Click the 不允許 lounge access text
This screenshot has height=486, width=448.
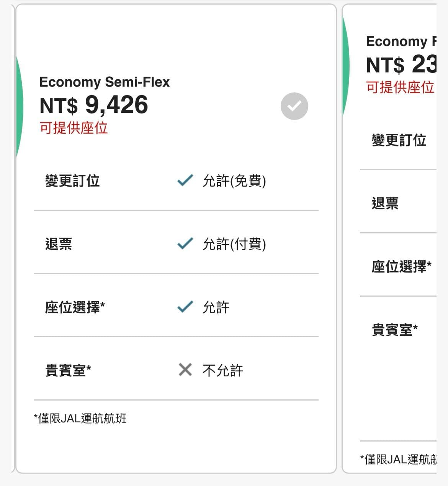[223, 371]
